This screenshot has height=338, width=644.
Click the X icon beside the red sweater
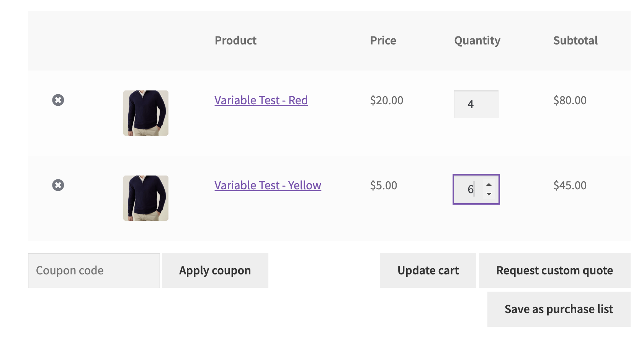[58, 100]
